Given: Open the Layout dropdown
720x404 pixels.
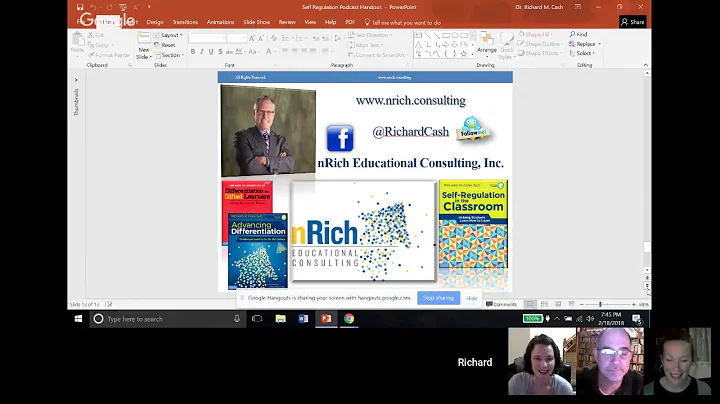Looking at the screenshot, I should (x=169, y=35).
